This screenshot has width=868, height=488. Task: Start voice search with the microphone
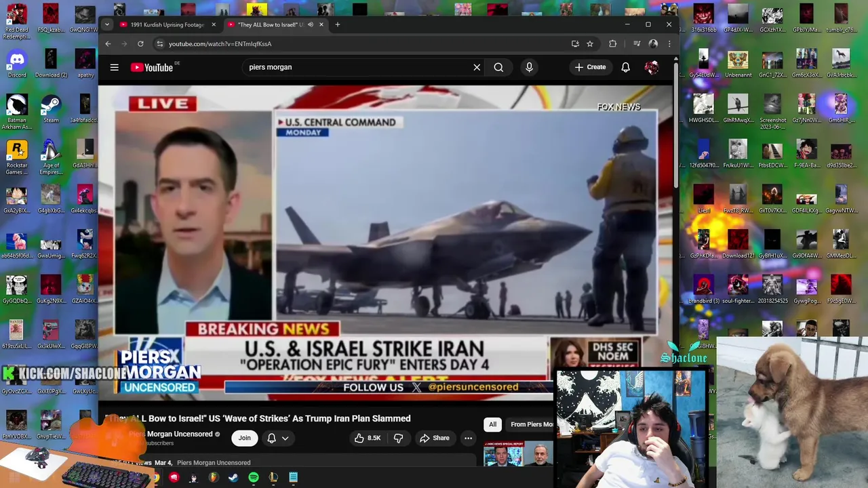(529, 67)
